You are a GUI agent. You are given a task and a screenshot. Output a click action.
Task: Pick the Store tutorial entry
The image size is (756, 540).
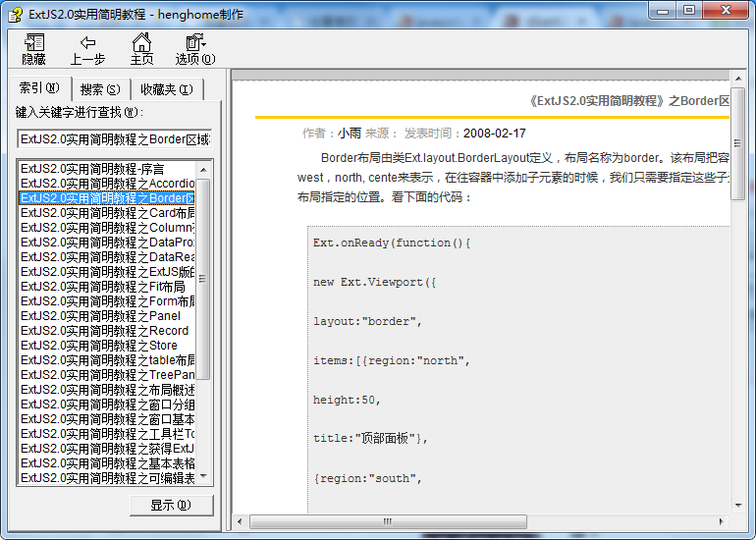[x=98, y=346]
